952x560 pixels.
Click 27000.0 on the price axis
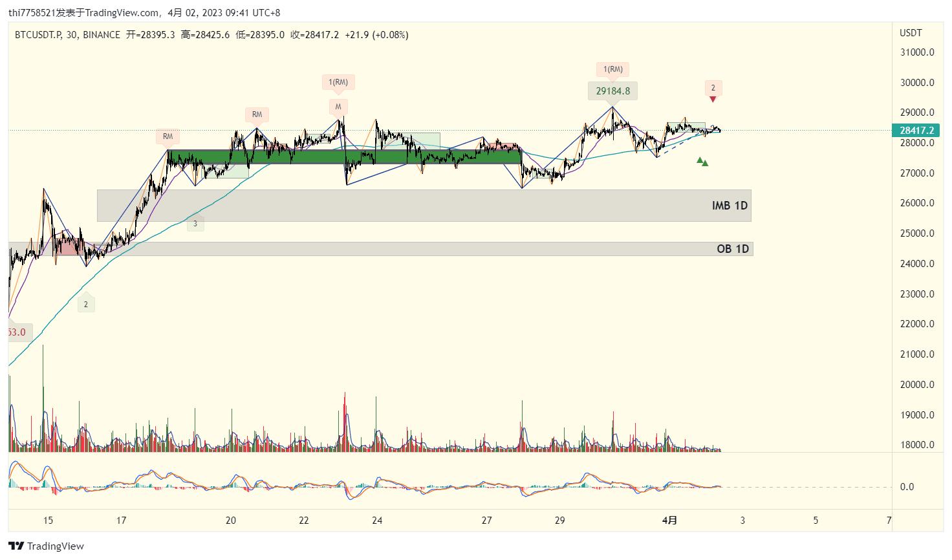pyautogui.click(x=917, y=173)
